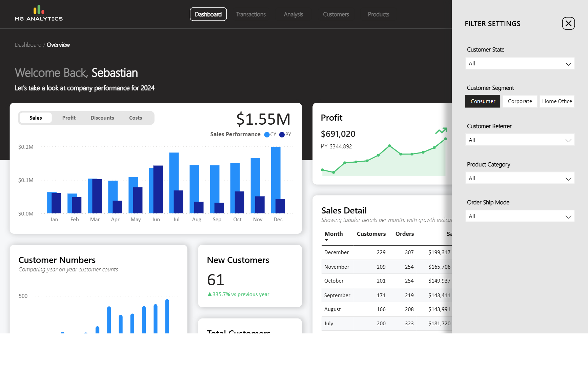This screenshot has width=588, height=390.
Task: Click the green growth triangle under New Customers
Action: pyautogui.click(x=209, y=294)
